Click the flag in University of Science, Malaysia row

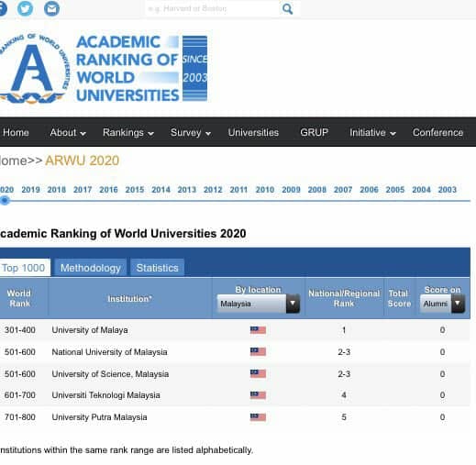[258, 373]
